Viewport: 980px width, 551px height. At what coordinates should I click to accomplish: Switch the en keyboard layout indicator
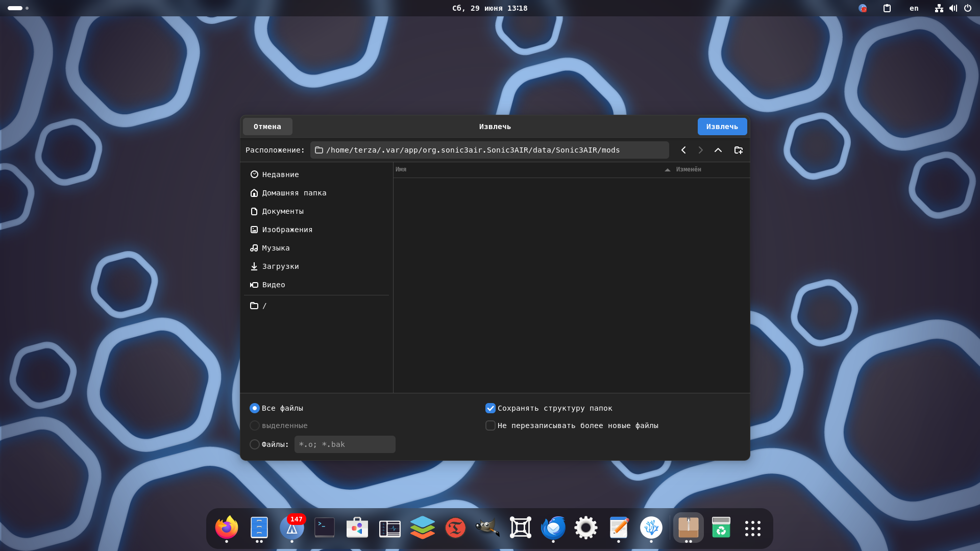914,8
